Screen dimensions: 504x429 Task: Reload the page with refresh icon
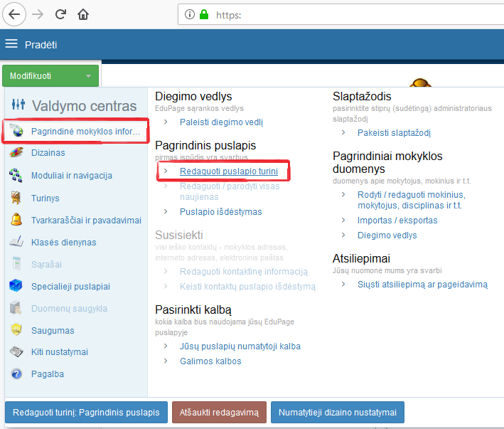(x=60, y=14)
